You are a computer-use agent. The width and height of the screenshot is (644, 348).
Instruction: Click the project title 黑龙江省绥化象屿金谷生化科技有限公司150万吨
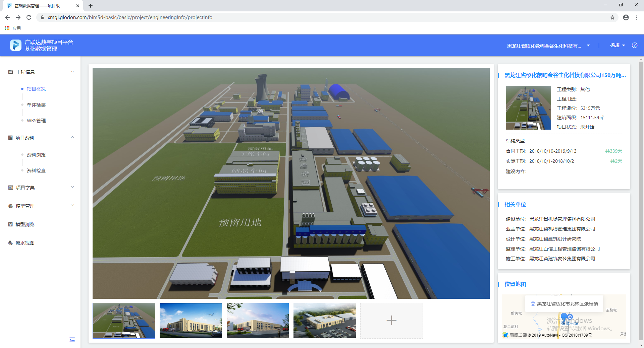[x=565, y=75]
